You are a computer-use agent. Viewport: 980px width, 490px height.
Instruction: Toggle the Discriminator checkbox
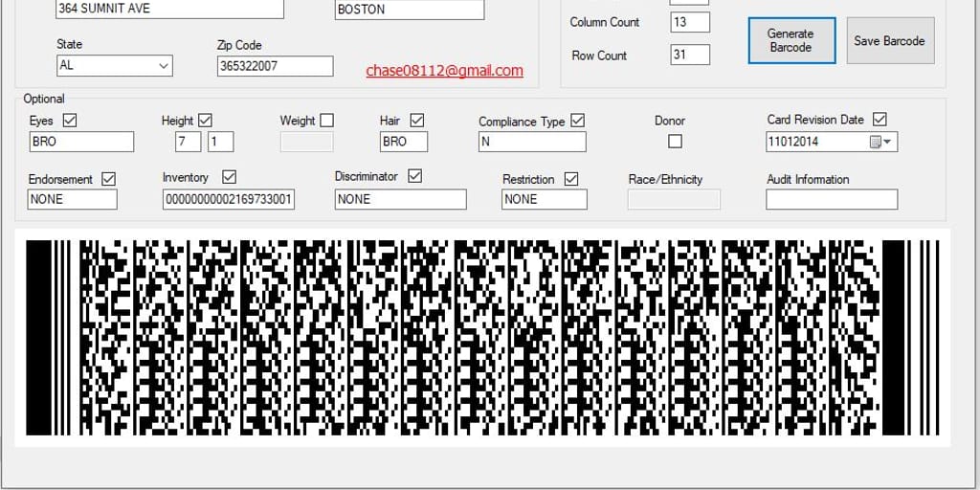pyautogui.click(x=414, y=176)
